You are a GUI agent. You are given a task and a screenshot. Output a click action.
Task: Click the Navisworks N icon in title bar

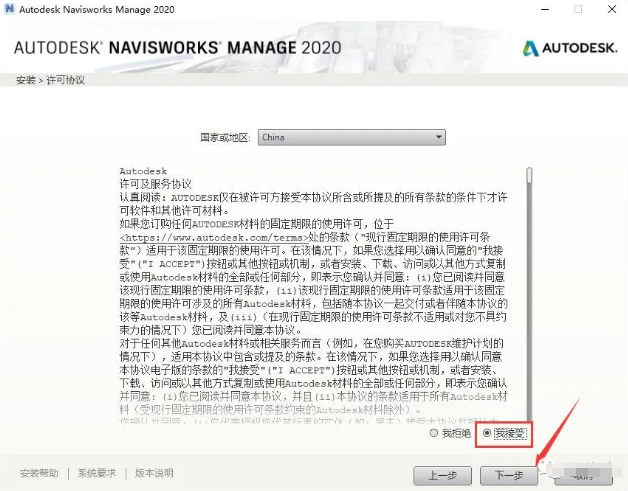coord(8,9)
